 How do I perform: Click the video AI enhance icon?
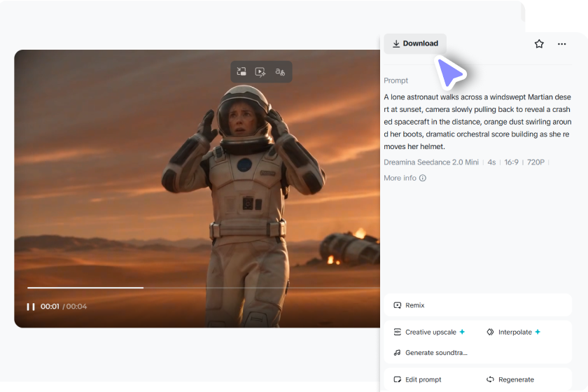point(260,71)
